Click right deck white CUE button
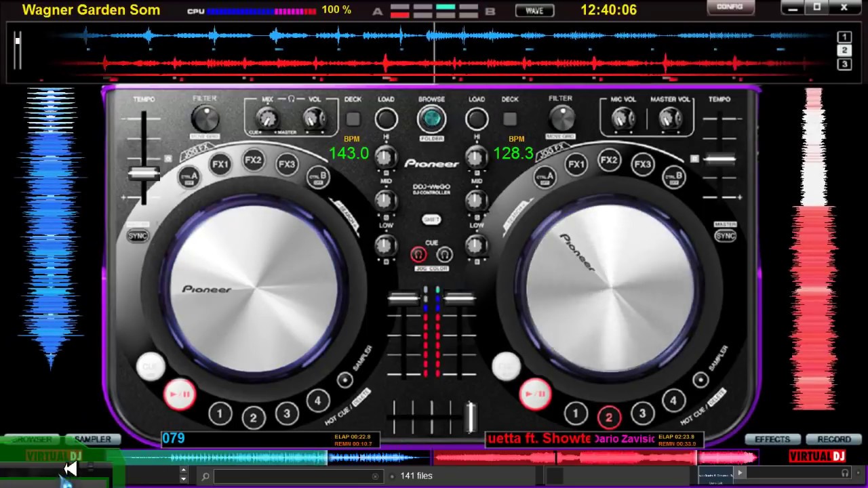The image size is (868, 488). pyautogui.click(x=507, y=367)
